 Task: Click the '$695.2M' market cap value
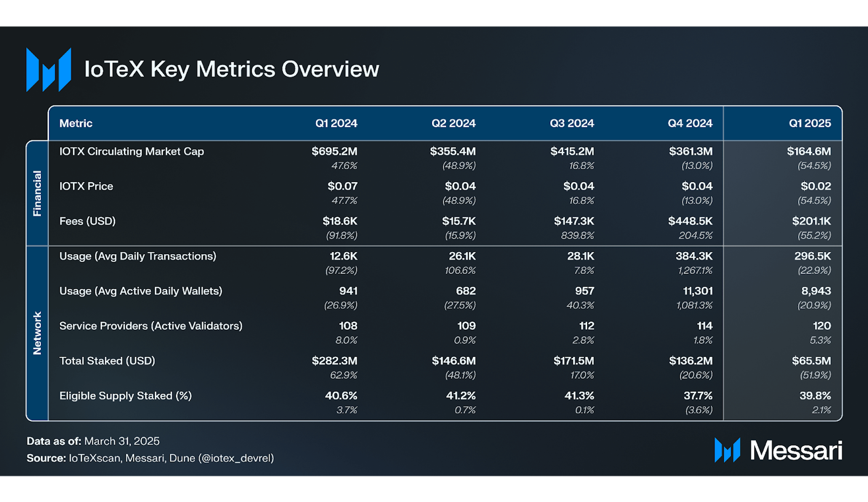click(334, 152)
